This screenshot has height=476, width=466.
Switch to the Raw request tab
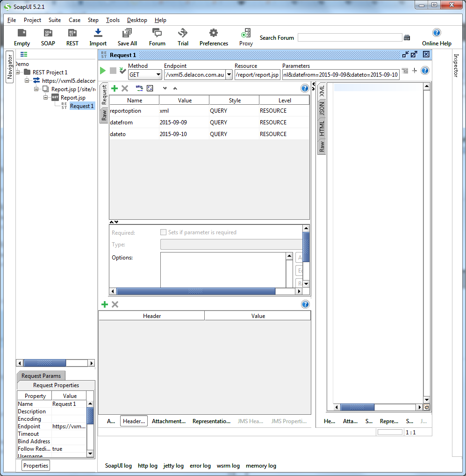click(x=104, y=115)
